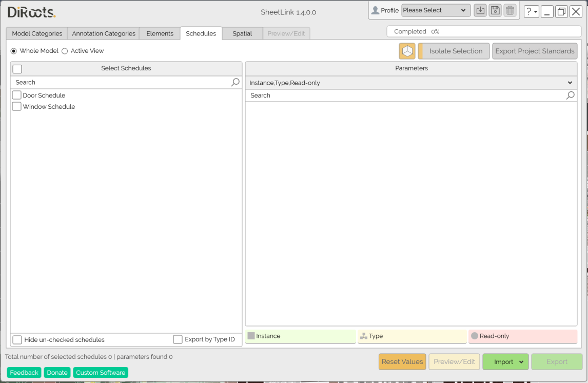Check the Door Schedule checkbox
588x383 pixels.
click(16, 95)
